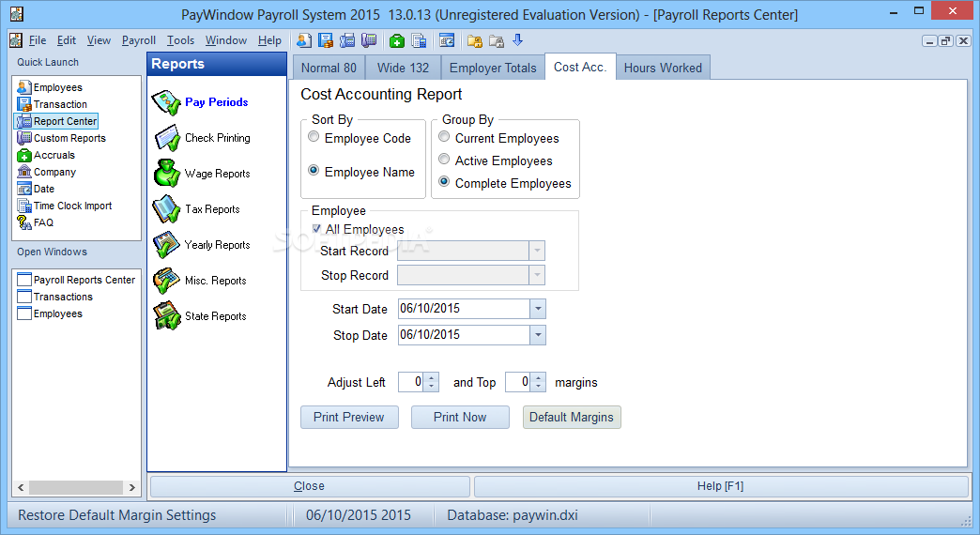Click the fax machine Report Center toolbar icon
The width and height of the screenshot is (980, 535).
click(x=347, y=40)
